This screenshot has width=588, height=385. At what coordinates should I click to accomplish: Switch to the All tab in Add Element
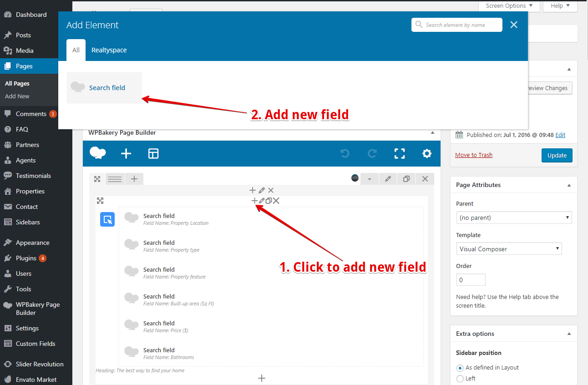(76, 50)
